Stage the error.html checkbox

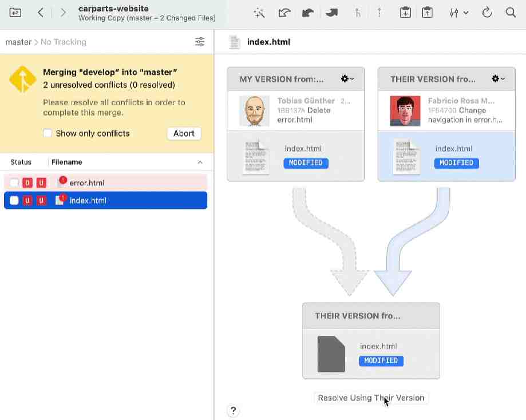tap(14, 183)
